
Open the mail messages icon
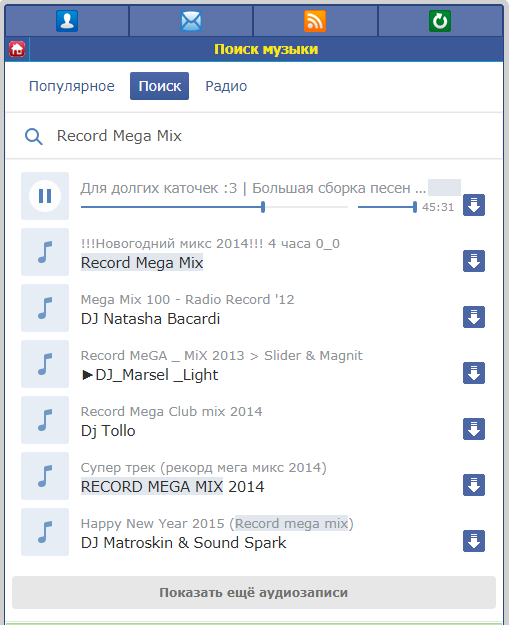[191, 21]
